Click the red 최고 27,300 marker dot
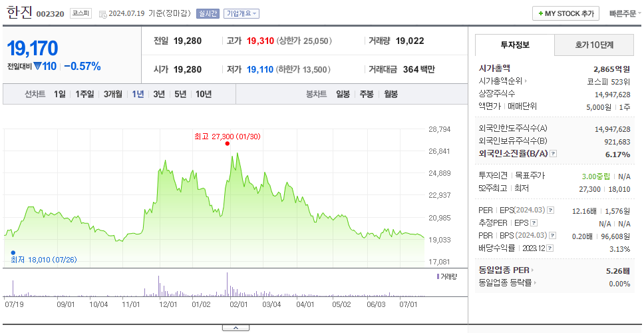 point(228,143)
